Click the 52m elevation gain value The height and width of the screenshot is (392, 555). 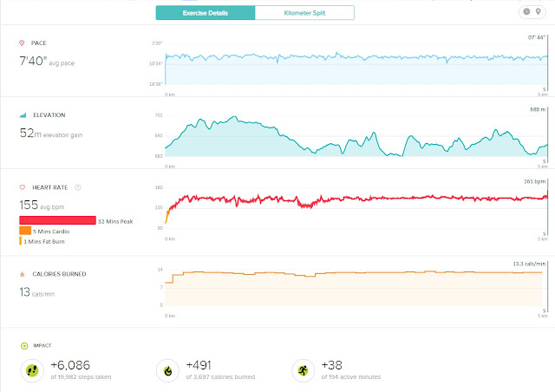tap(51, 134)
